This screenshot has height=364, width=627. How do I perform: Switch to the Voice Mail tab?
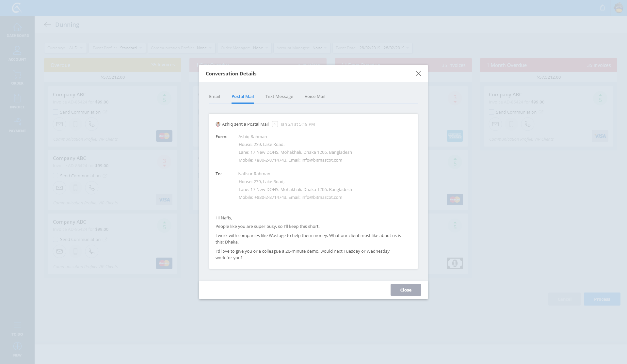pyautogui.click(x=315, y=96)
